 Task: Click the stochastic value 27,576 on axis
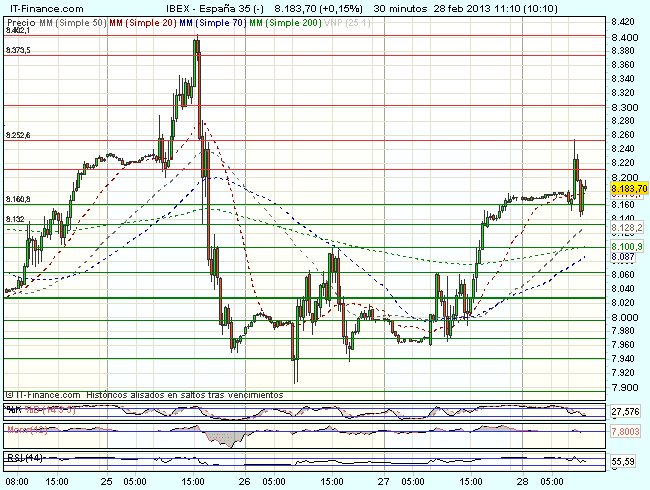pos(625,411)
